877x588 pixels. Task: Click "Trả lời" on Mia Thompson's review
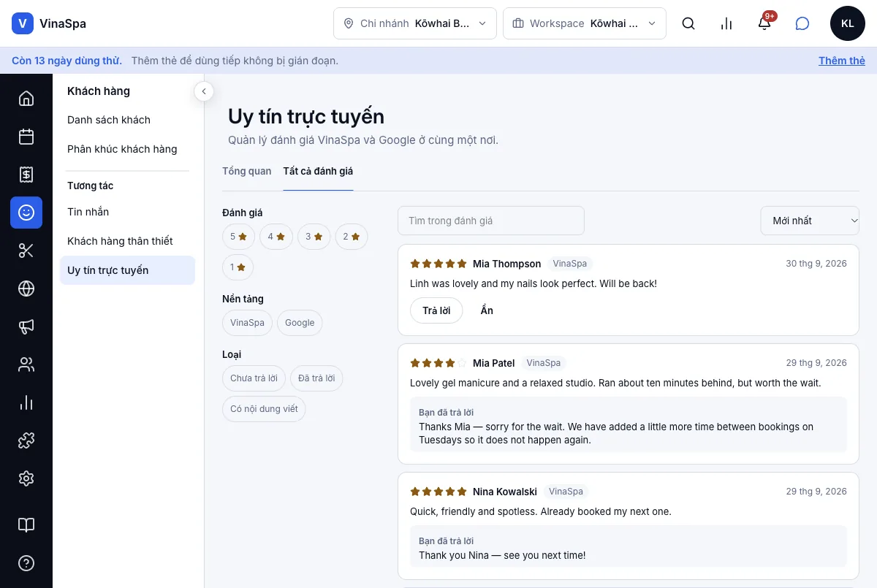[x=436, y=310]
